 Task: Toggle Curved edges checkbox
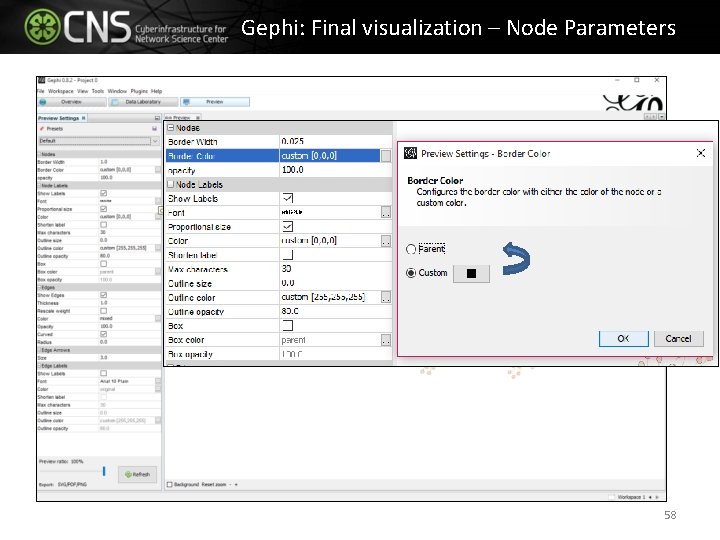(x=103, y=334)
